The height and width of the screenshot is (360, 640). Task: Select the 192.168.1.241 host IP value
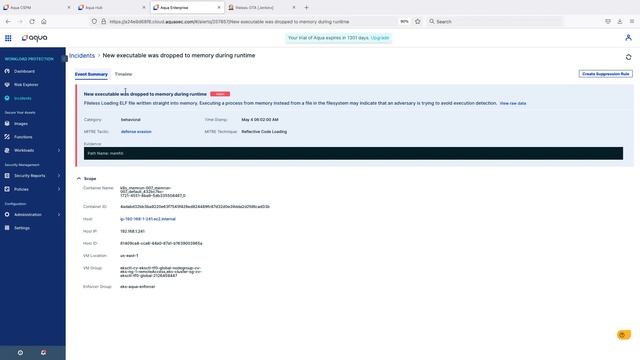click(x=132, y=231)
